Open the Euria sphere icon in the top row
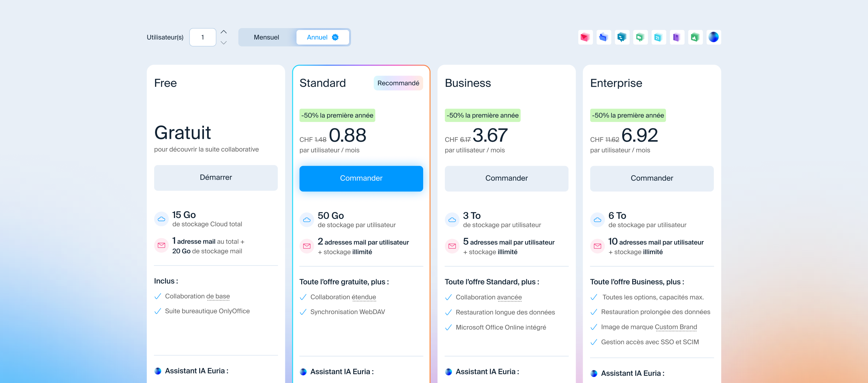This screenshot has width=868, height=383. coord(713,37)
